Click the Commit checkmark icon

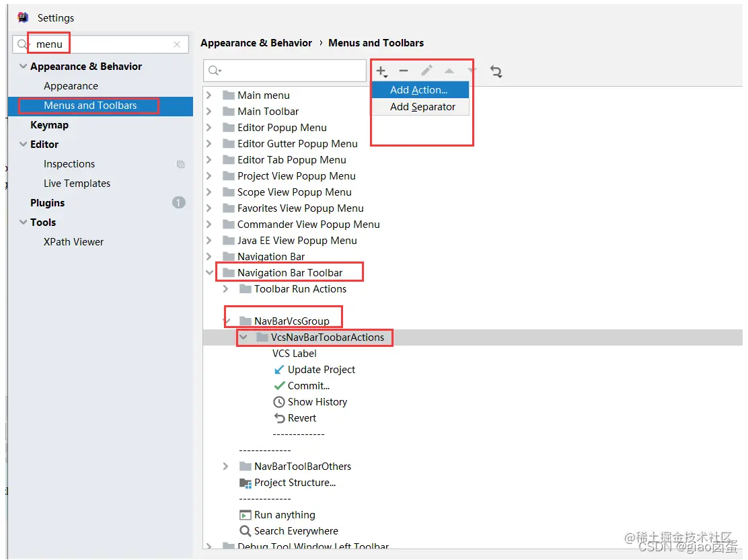(x=279, y=386)
